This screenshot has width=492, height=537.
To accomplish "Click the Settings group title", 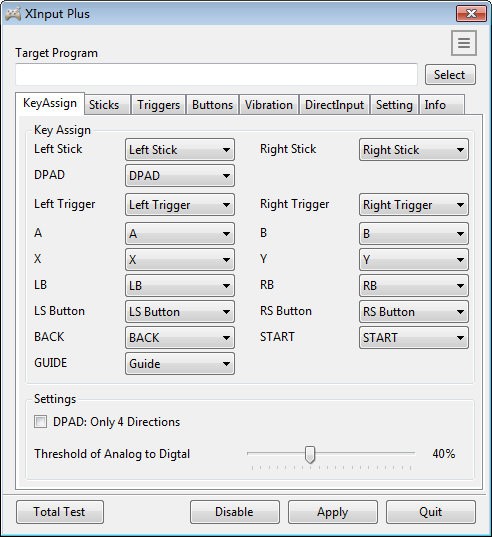I will [x=55, y=399].
